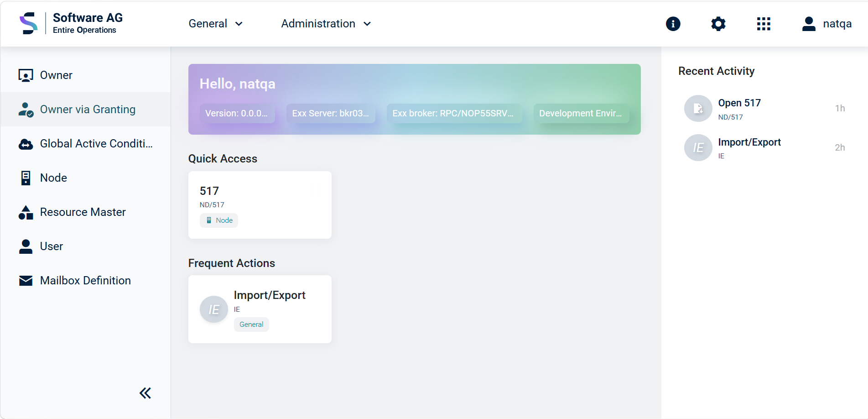This screenshot has height=419, width=868.
Task: Open the apps grid icon
Action: pyautogui.click(x=764, y=24)
